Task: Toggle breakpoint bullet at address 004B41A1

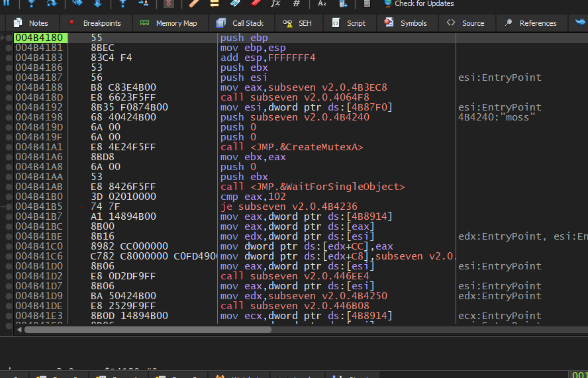Action: [x=8, y=147]
